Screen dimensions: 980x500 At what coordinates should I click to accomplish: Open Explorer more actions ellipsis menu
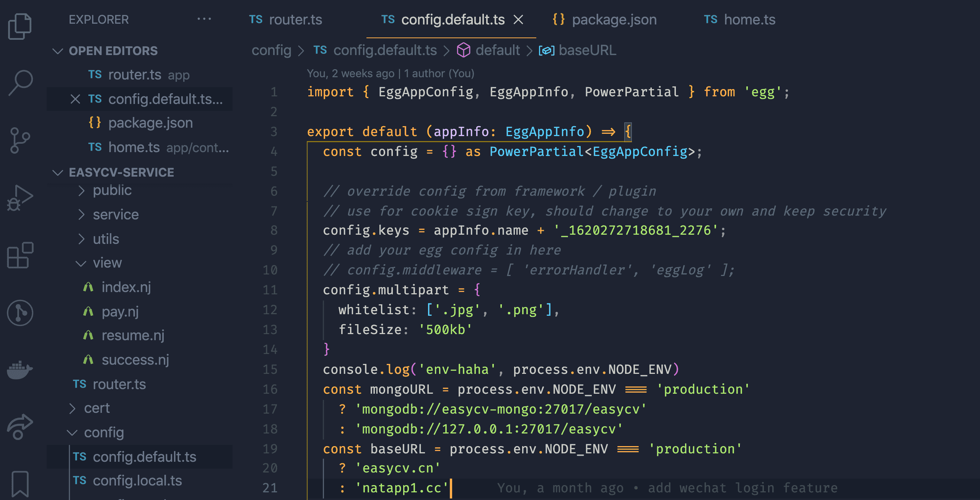[x=204, y=19]
